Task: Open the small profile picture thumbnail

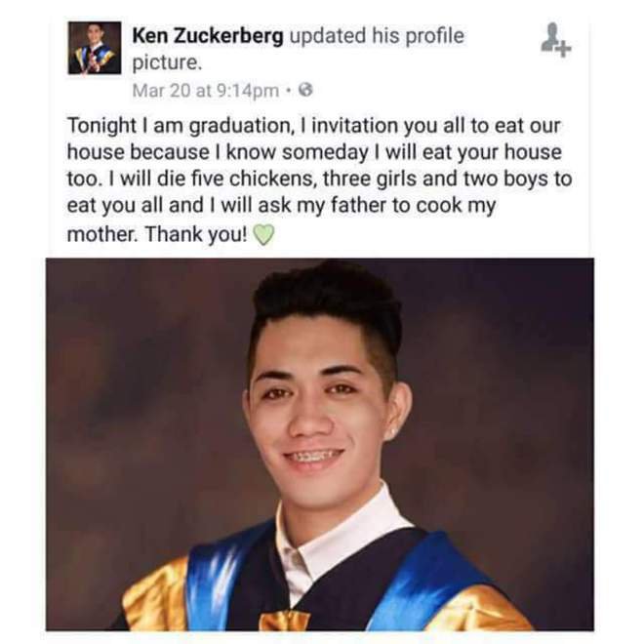Action: click(95, 48)
